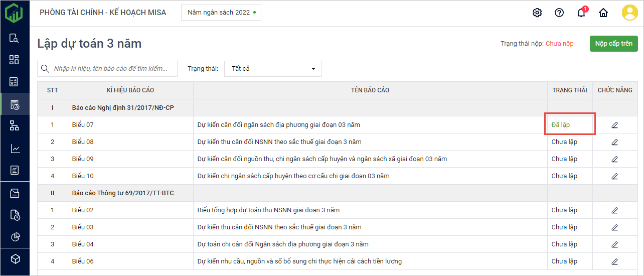Click the pencil icon for Biểu 06
Image resolution: width=644 pixels, height=276 pixels.
tap(614, 261)
